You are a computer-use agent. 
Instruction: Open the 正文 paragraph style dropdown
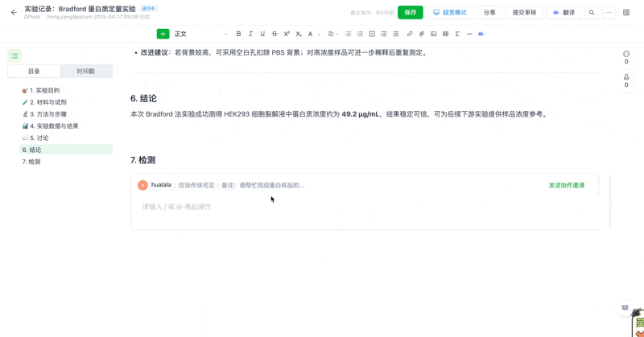point(200,34)
